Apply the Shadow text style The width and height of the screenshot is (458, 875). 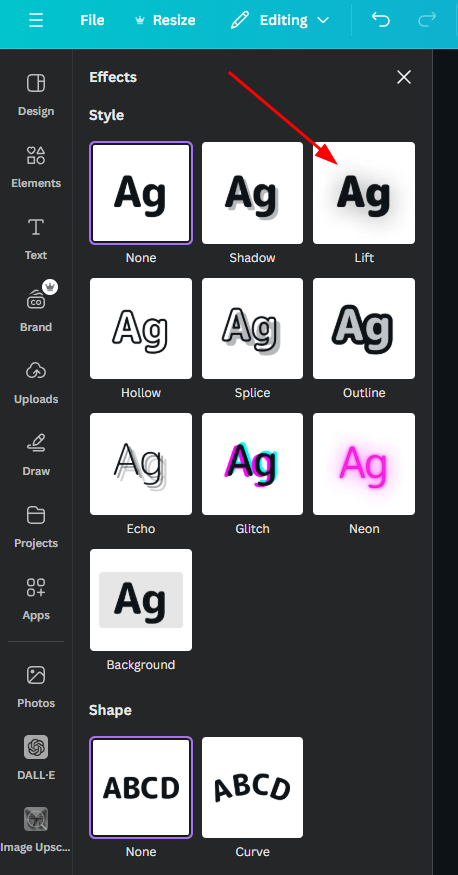252,193
